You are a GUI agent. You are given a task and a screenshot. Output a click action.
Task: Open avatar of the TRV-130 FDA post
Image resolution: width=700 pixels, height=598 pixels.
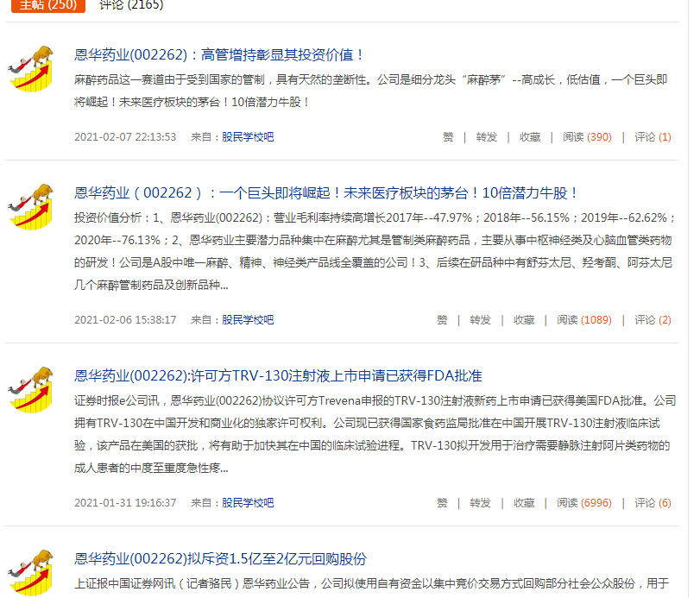coord(31,389)
